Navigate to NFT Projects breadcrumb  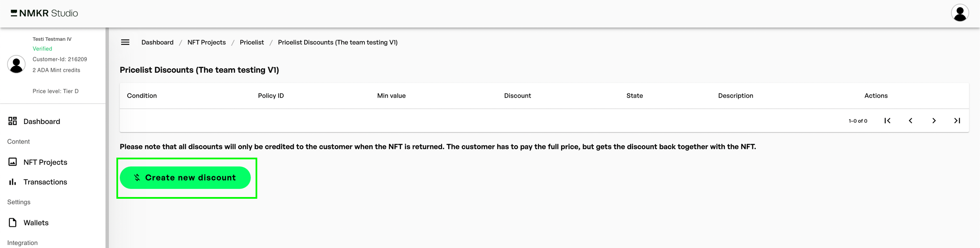pyautogui.click(x=206, y=42)
